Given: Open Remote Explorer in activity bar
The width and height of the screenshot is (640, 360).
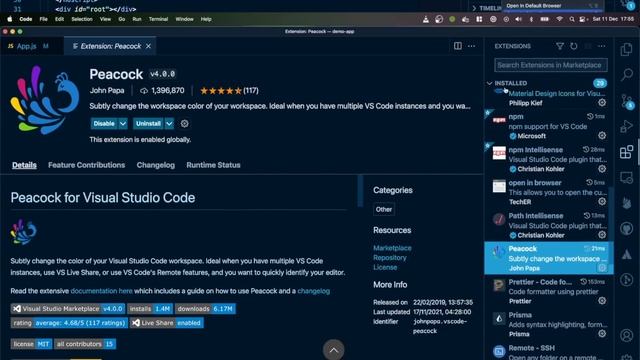Looking at the screenshot, I should (x=627, y=178).
